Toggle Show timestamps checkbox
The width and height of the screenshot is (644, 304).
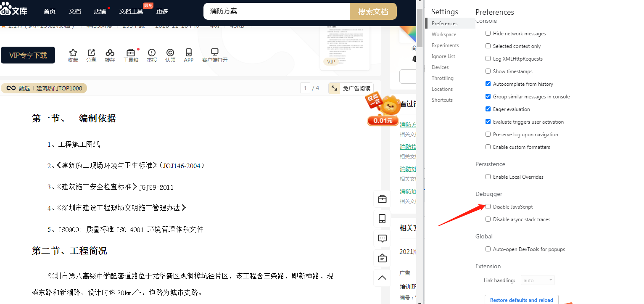488,71
